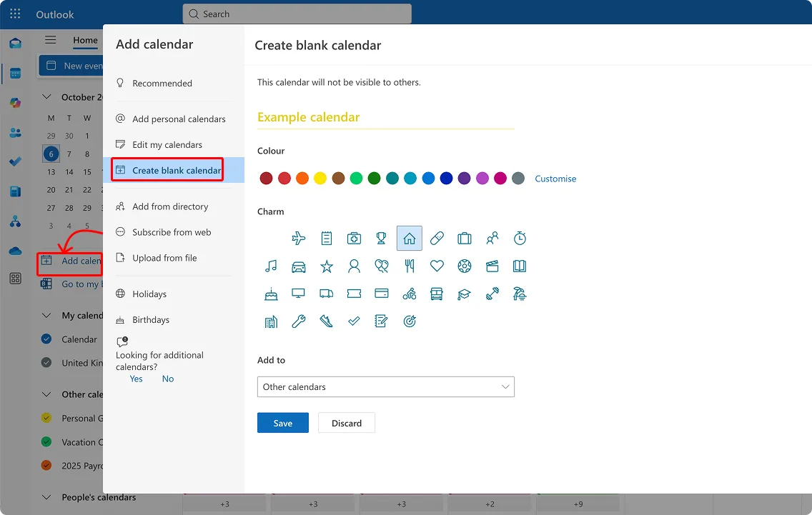Select the airplane charm
The width and height of the screenshot is (812, 515).
click(299, 238)
